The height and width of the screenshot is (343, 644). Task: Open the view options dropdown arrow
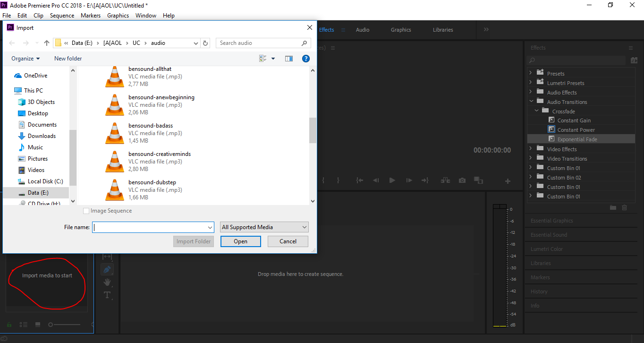[273, 59]
